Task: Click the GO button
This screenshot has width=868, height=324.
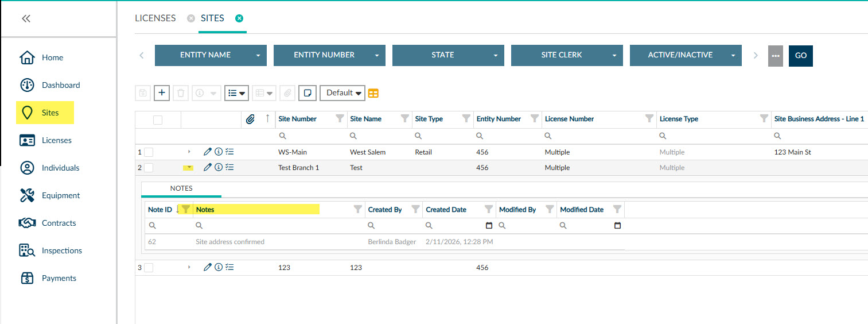Action: [x=801, y=56]
